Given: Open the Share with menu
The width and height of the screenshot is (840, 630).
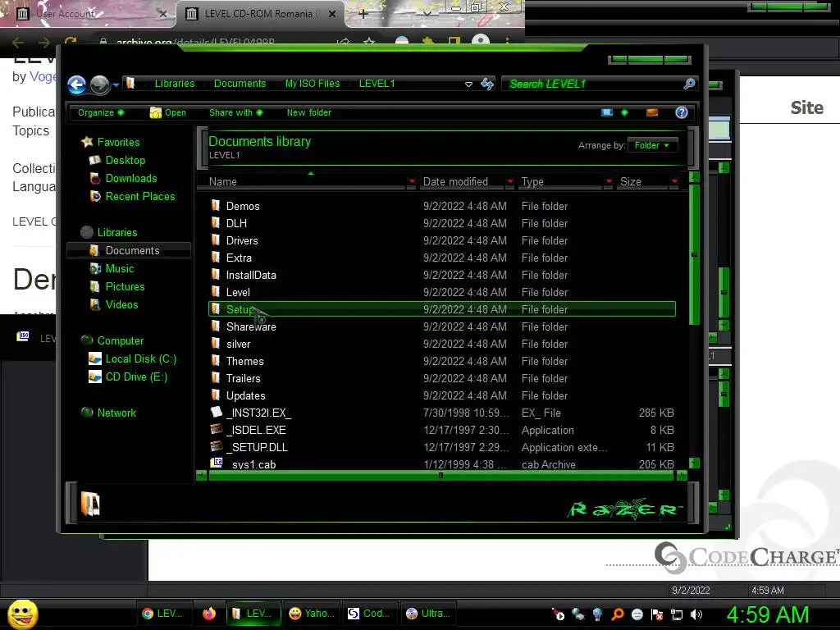Looking at the screenshot, I should (x=235, y=112).
